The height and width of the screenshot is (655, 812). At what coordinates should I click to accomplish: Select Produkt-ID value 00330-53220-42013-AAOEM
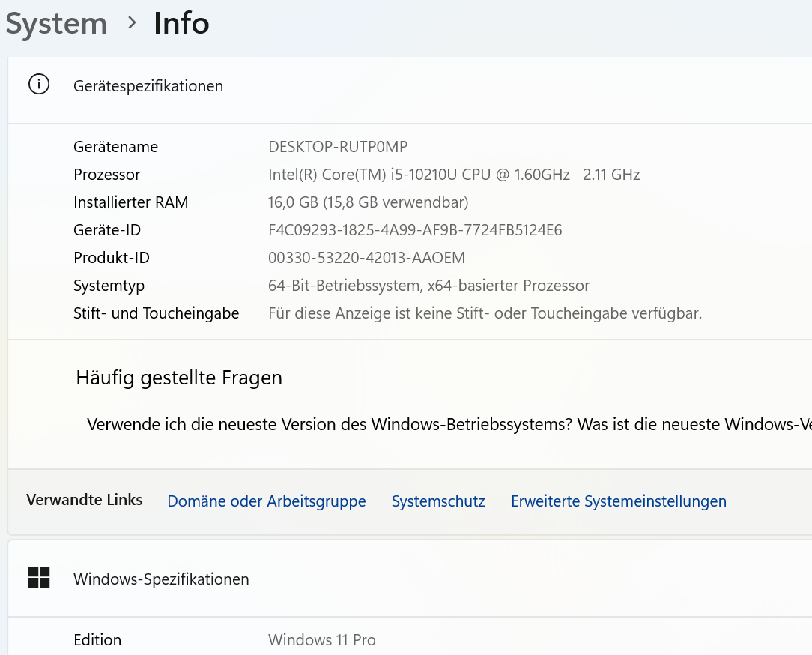366,258
